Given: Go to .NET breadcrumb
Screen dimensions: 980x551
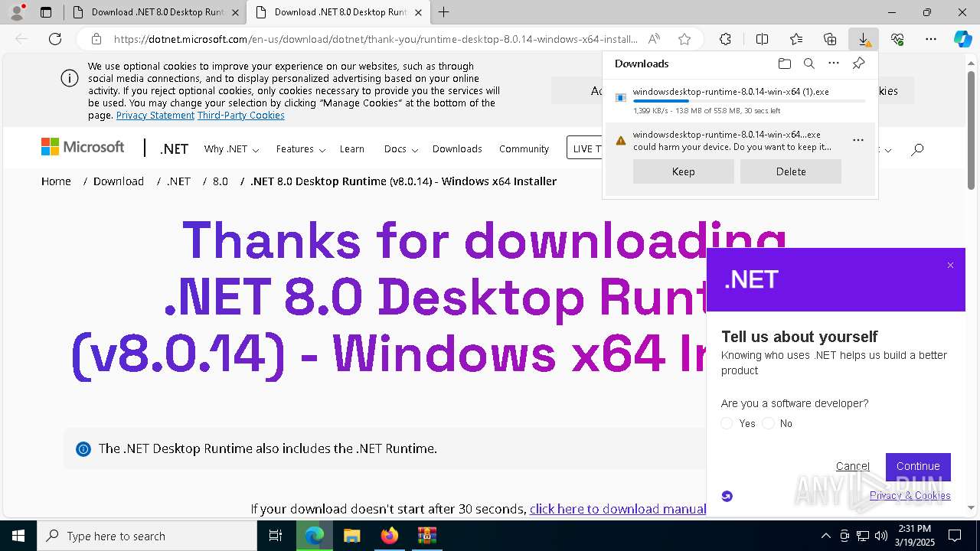Looking at the screenshot, I should 178,181.
